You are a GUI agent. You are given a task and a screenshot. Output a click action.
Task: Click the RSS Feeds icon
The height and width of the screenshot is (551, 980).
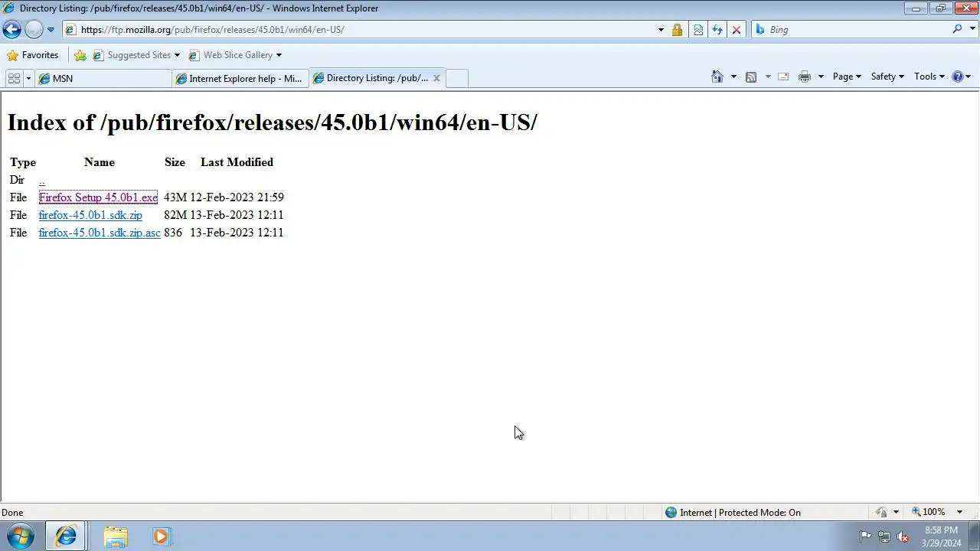751,77
